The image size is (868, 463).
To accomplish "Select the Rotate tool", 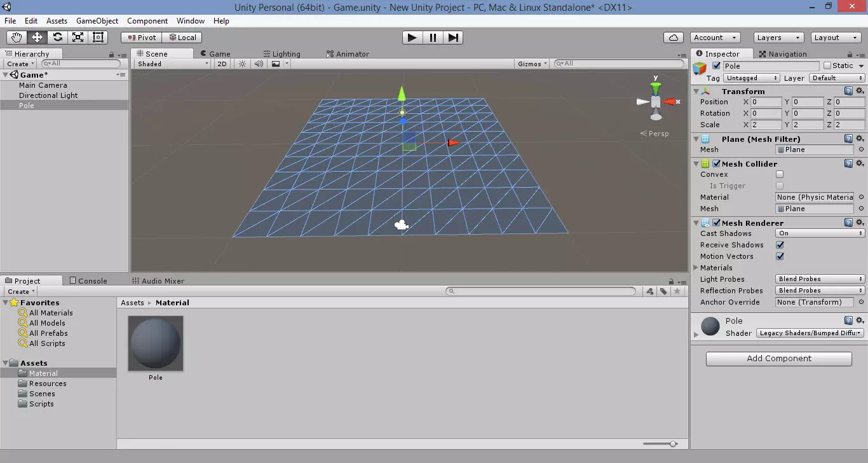I will coord(57,38).
